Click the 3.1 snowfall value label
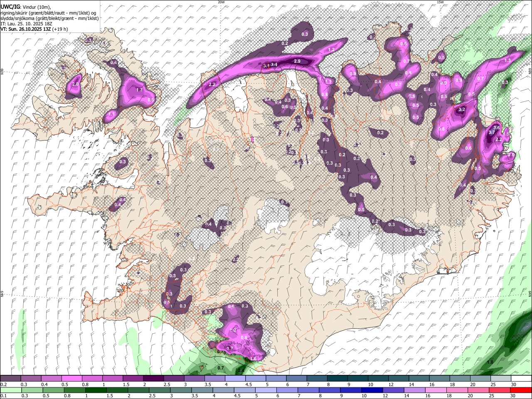Screen dimensions: 532x399 click(267, 65)
